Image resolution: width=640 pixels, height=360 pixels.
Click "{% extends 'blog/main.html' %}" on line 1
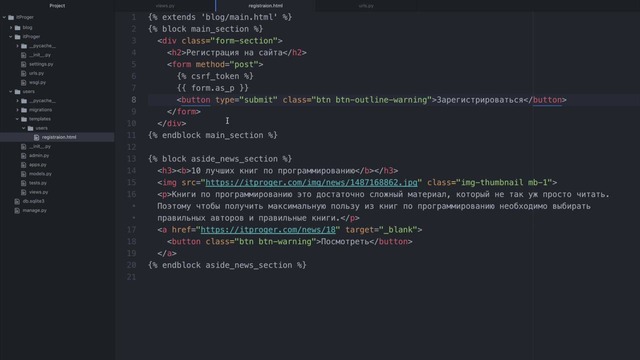coord(220,17)
